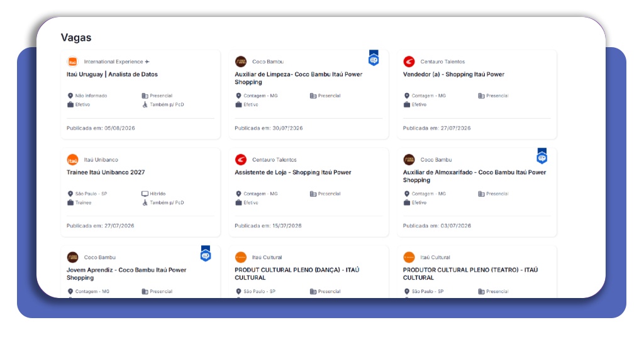Click blue chat badge on Auxiliar de Almoxarifado card
Image resolution: width=644 pixels, height=337 pixels.
[541, 156]
